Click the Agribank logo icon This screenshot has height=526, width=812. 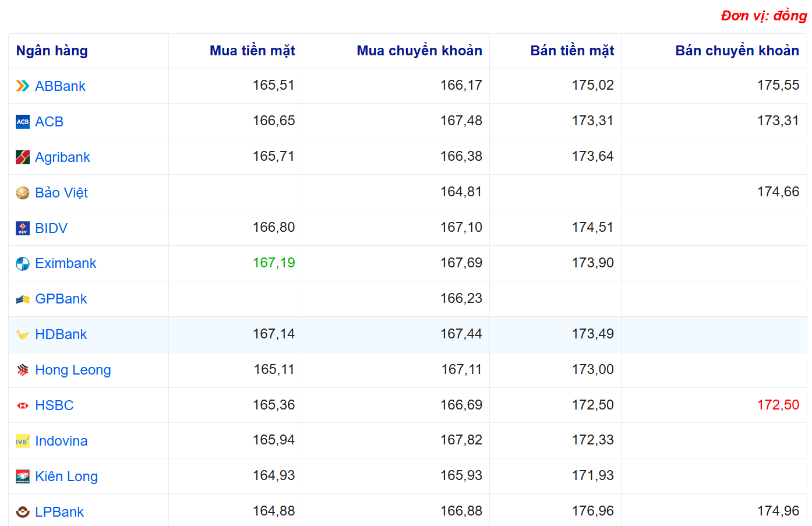pos(22,157)
